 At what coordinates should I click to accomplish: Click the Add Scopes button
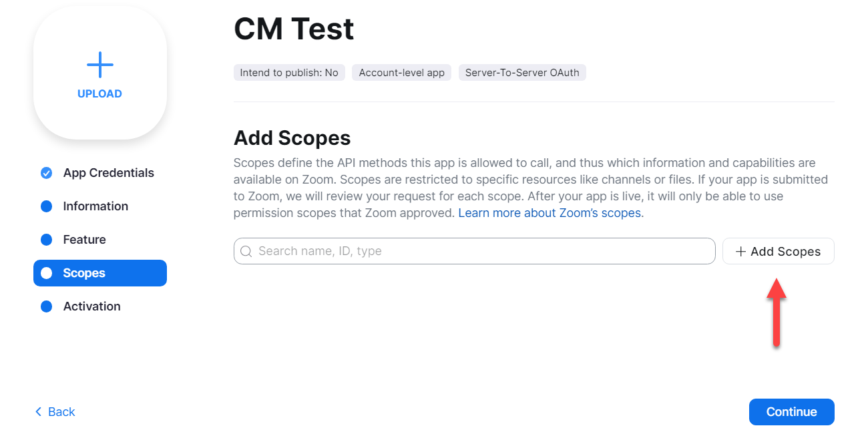point(779,251)
